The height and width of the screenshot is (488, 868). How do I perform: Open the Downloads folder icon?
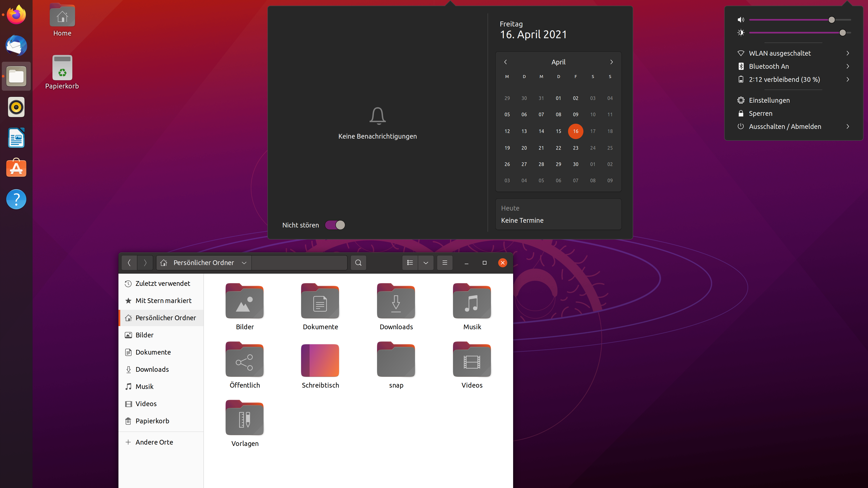396,302
